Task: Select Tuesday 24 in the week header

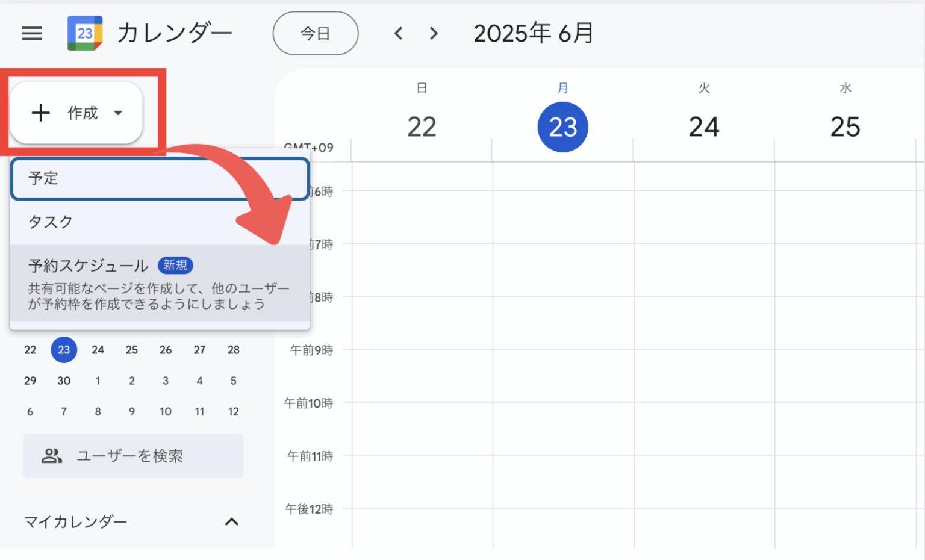Action: 704,127
